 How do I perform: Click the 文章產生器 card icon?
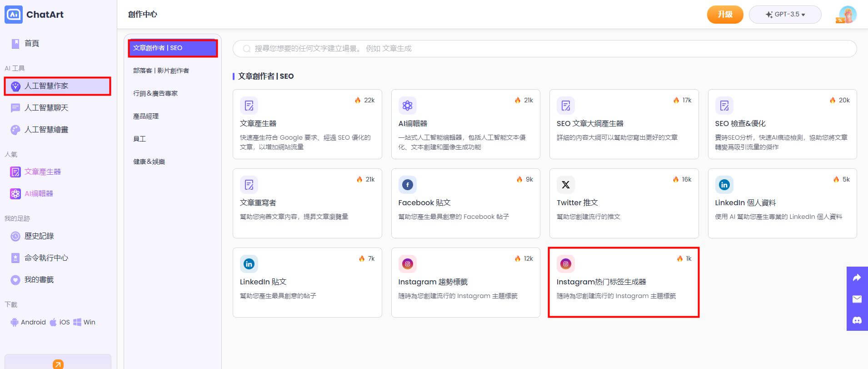[x=249, y=106]
